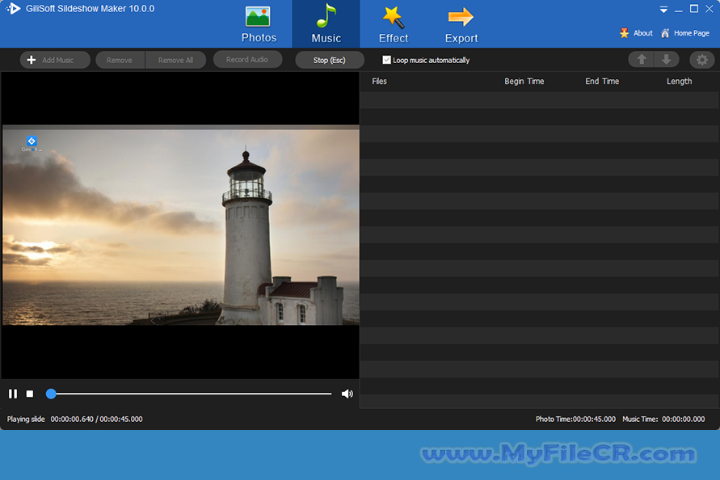The width and height of the screenshot is (720, 480).
Task: Mute the preview with speaker icon
Action: coord(347,394)
